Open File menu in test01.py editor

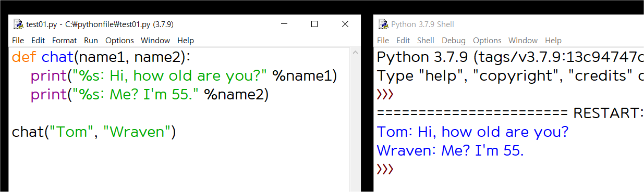click(x=18, y=41)
